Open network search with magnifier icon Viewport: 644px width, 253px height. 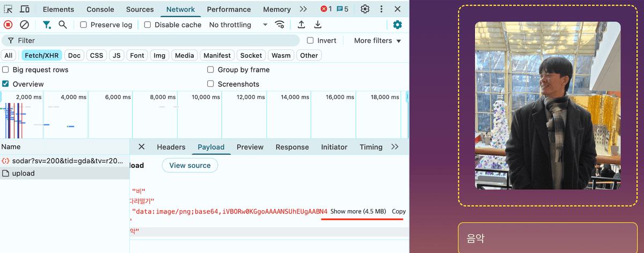click(x=63, y=25)
